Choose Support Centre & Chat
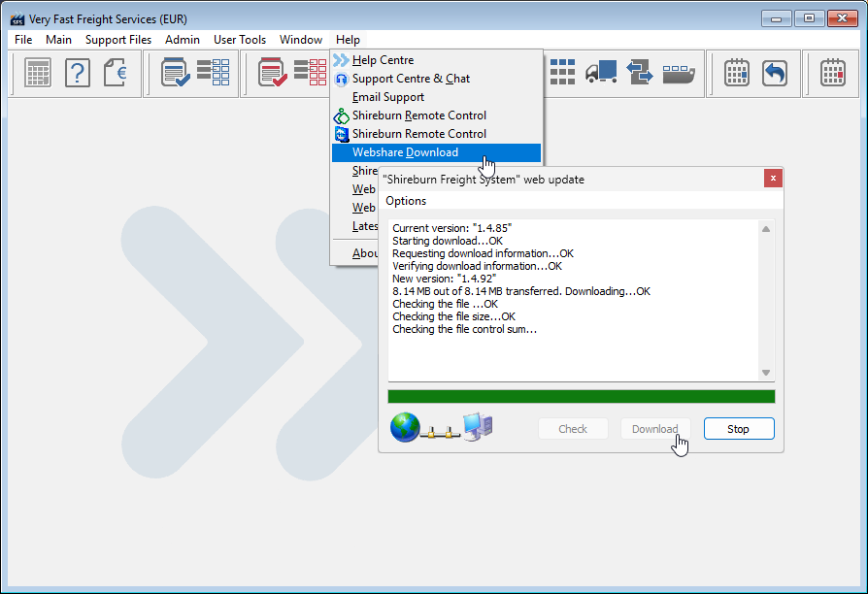 [x=436, y=79]
